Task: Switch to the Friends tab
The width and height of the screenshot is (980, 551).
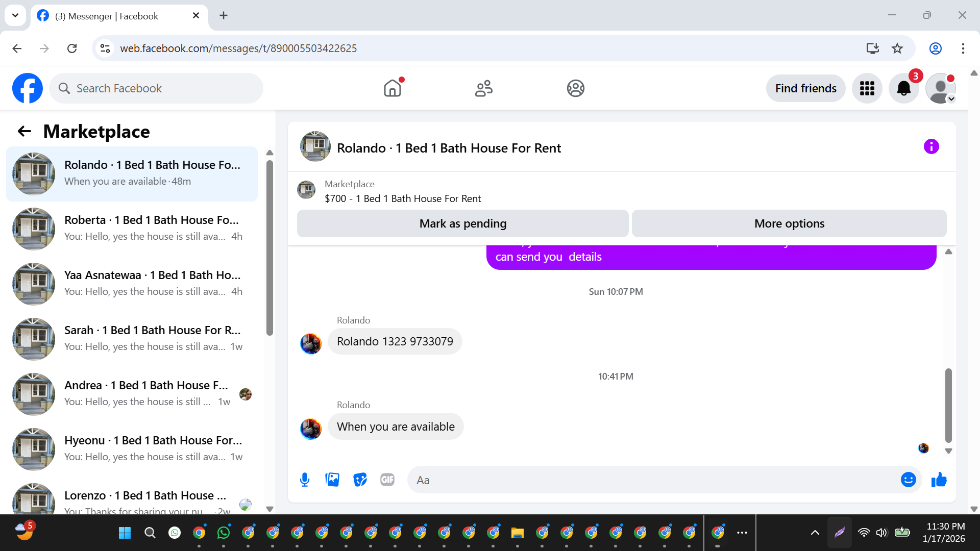Action: point(483,88)
